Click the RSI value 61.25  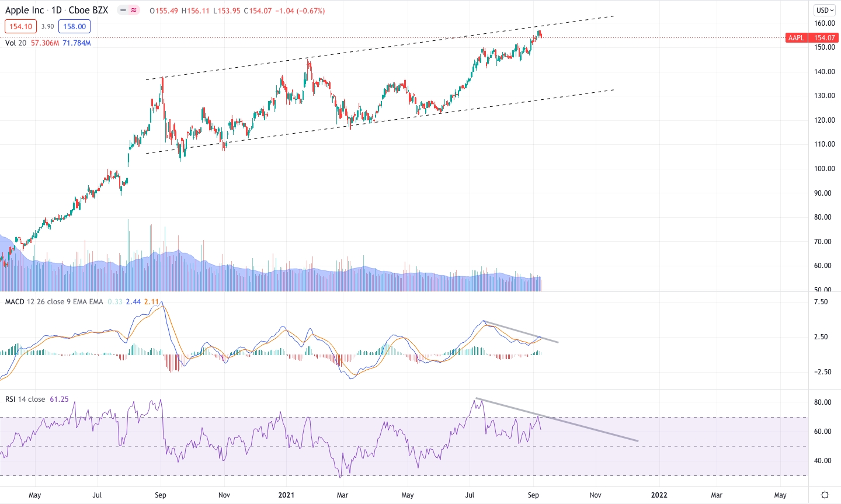(59, 399)
